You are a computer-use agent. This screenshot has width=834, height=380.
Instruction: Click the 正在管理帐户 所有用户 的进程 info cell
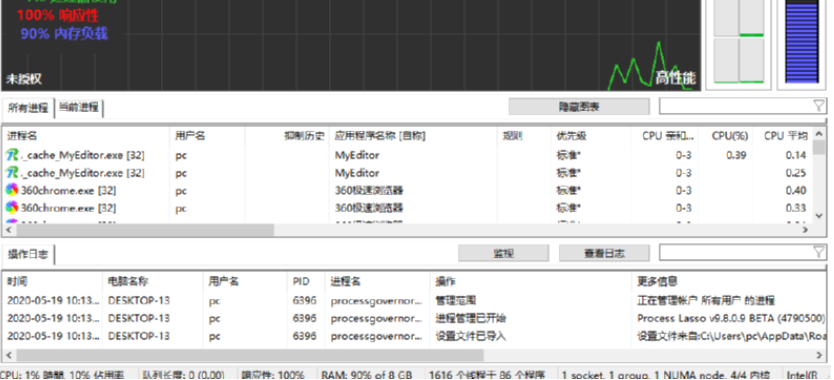(x=706, y=301)
